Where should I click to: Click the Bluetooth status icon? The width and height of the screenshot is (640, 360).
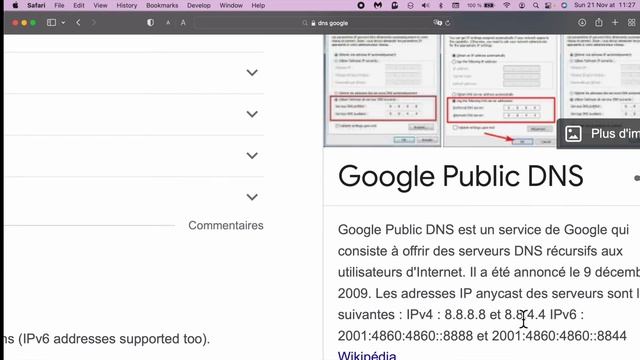point(440,5)
